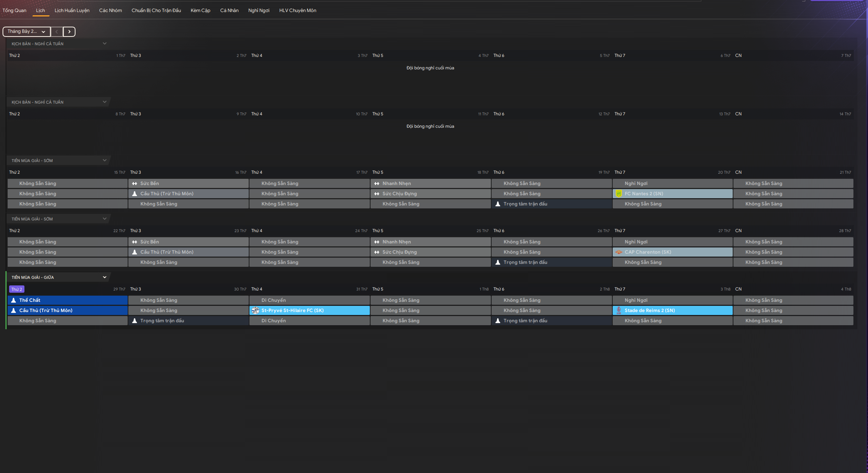The image size is (868, 473).
Task: Click Cầu Thủ (Trừ Thủ Môn) session 29 Th7
Action: pyautogui.click(x=67, y=311)
